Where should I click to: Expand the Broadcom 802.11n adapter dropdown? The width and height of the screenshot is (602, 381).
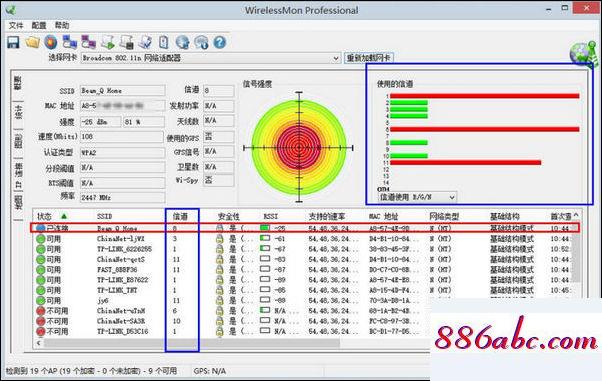[336, 58]
